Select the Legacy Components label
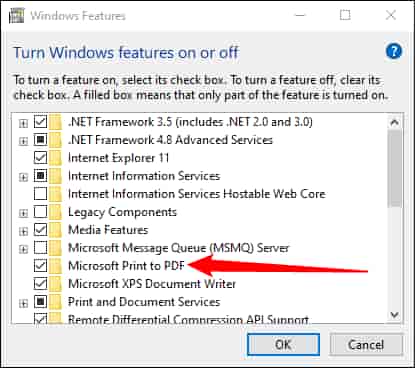Viewport: 415px width, 368px height. click(122, 212)
